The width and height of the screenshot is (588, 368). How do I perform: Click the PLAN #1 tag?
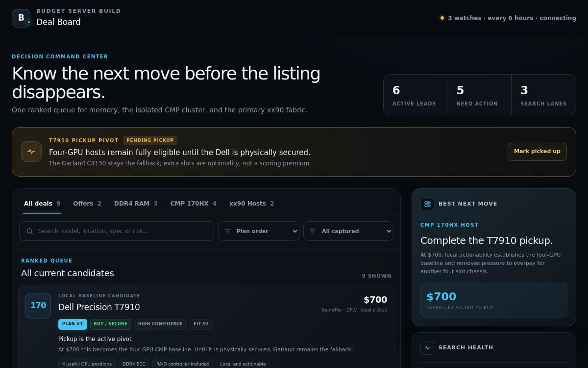tap(73, 324)
